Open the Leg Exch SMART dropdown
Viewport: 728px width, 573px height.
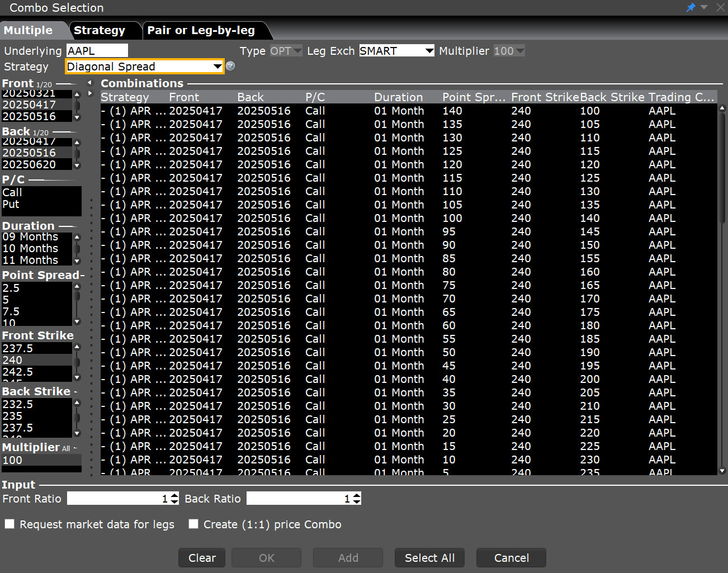[429, 50]
